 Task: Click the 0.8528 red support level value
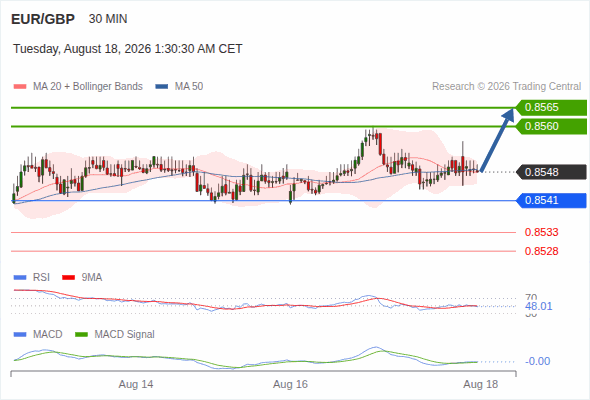coord(541,251)
